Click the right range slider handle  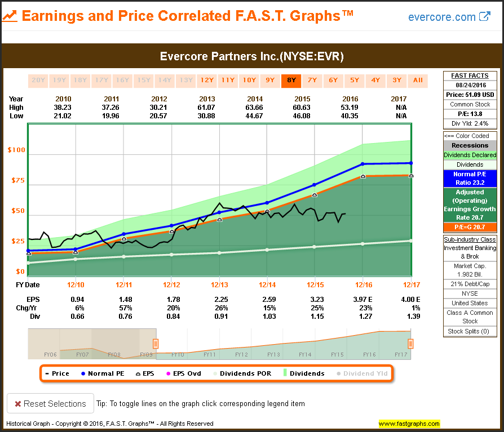(x=410, y=344)
